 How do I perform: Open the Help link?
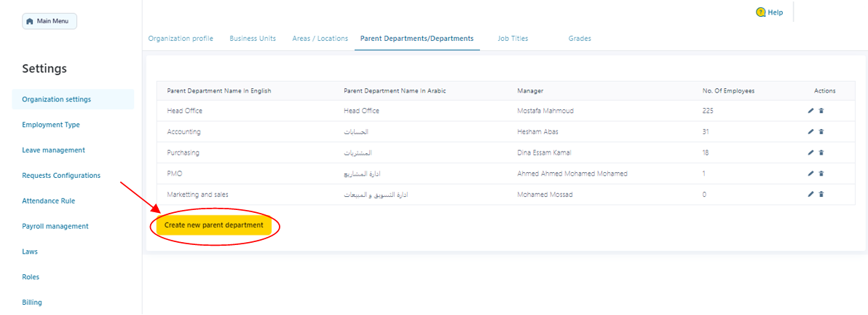tap(770, 12)
